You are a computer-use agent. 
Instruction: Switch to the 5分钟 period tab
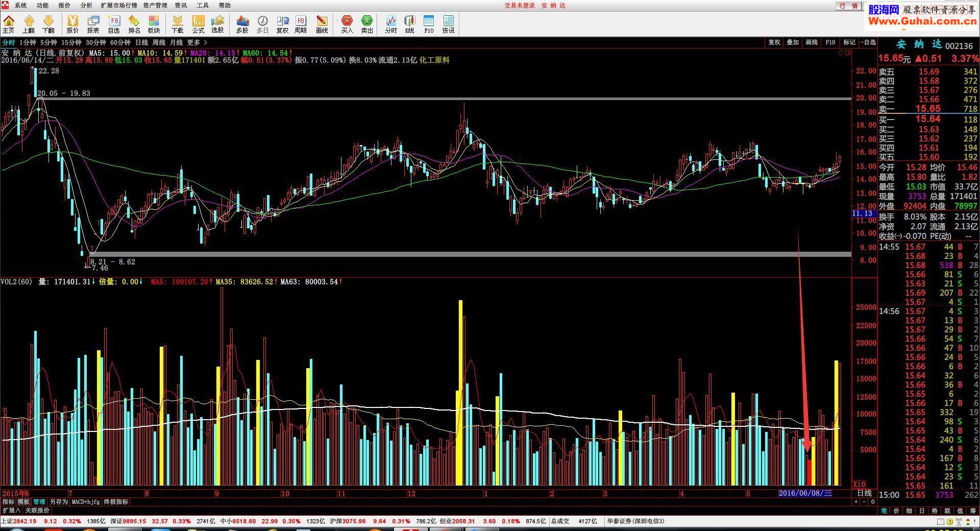(x=48, y=42)
